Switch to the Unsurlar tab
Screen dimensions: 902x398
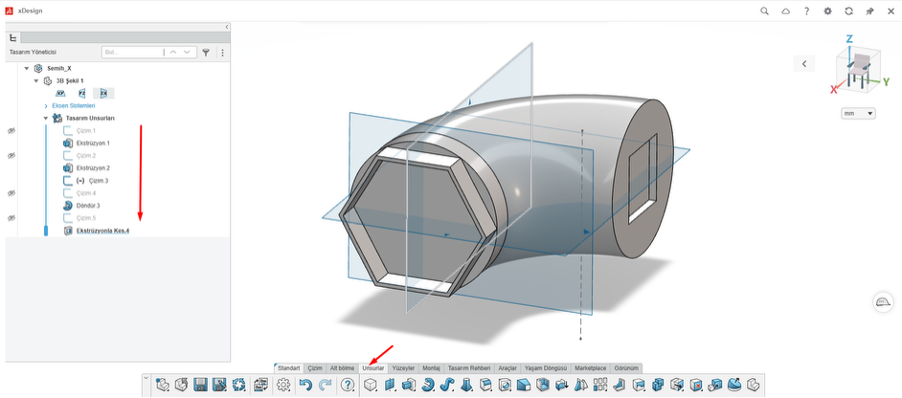pos(373,368)
